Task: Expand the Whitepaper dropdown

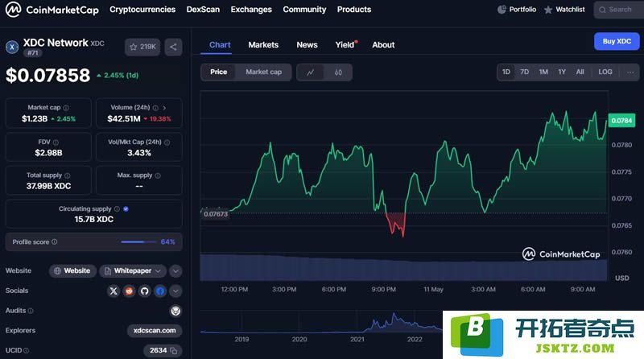Action: 133,270
